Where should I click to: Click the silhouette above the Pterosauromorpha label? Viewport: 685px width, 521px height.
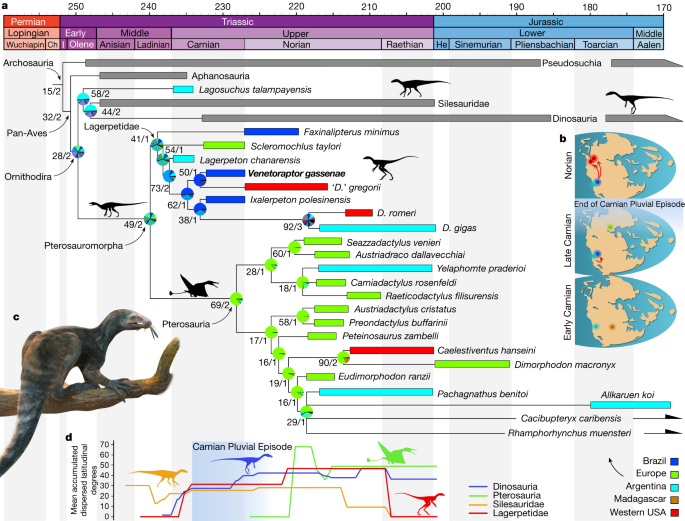tap(110, 209)
